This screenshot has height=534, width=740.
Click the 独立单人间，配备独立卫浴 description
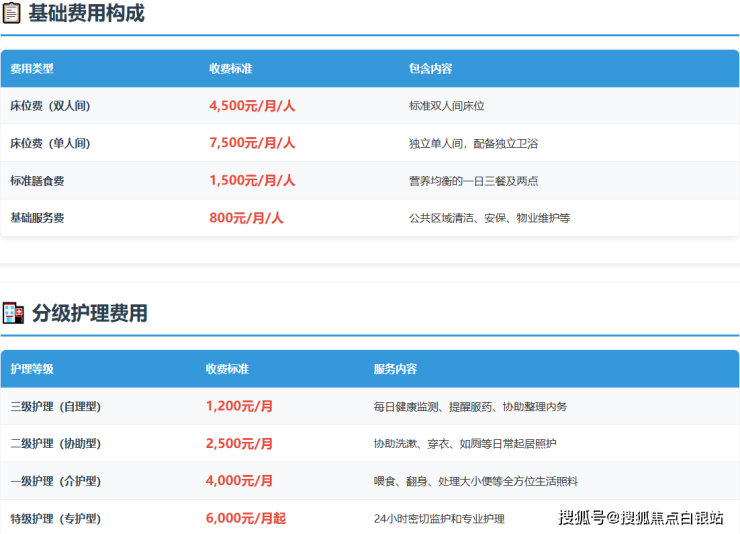click(473, 144)
